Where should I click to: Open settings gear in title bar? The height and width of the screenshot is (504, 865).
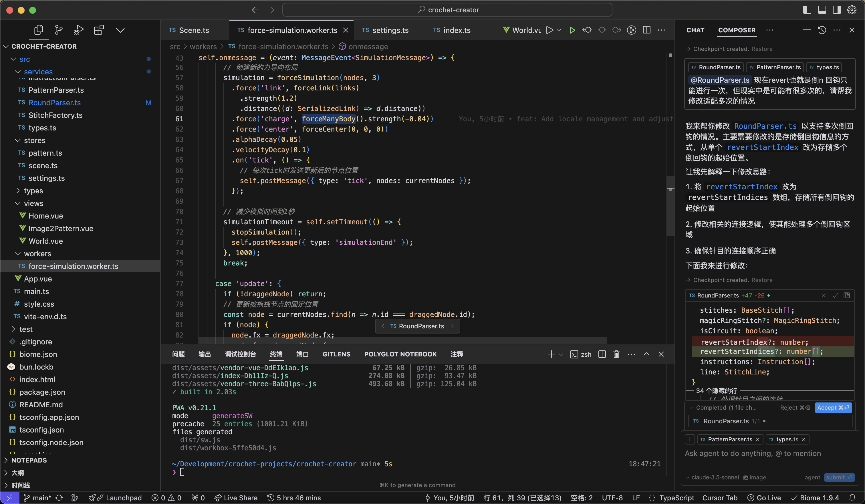click(852, 10)
